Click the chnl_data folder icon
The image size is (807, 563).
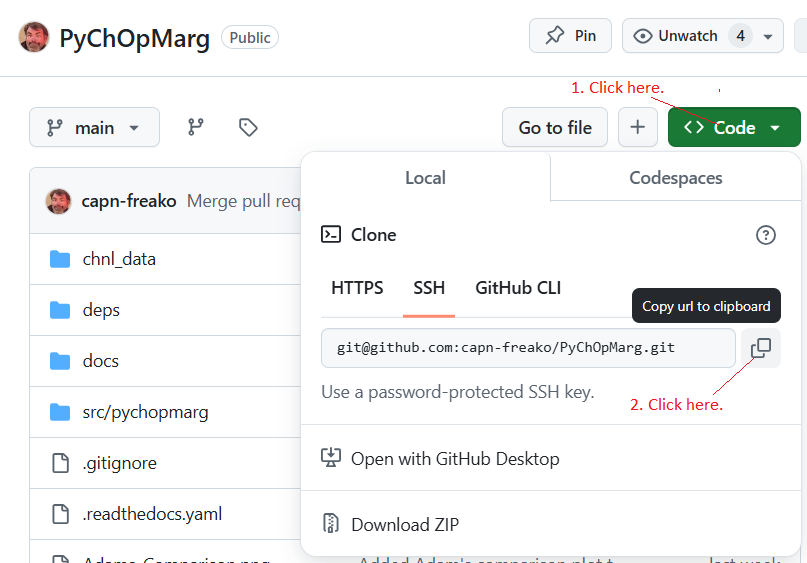tap(60, 259)
